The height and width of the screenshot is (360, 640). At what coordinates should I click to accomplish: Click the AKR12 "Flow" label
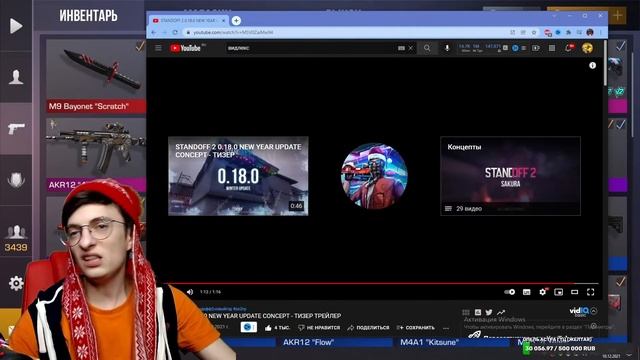click(309, 342)
